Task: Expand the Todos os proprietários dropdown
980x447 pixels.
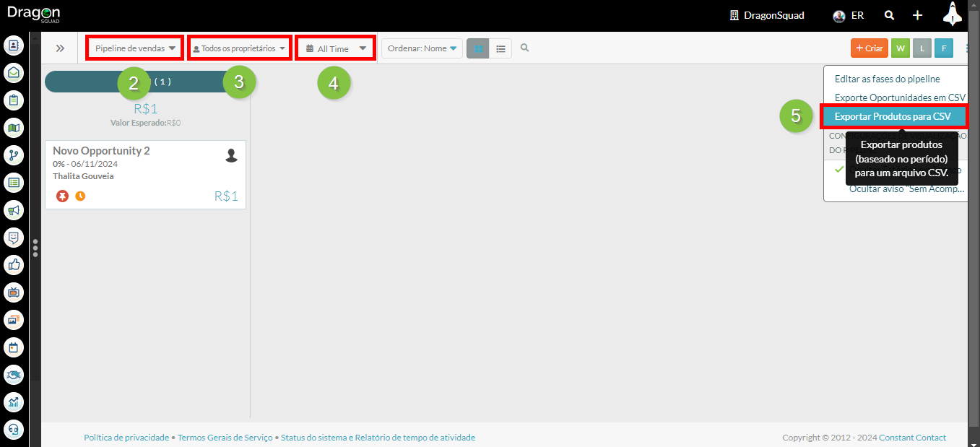Action: (240, 48)
